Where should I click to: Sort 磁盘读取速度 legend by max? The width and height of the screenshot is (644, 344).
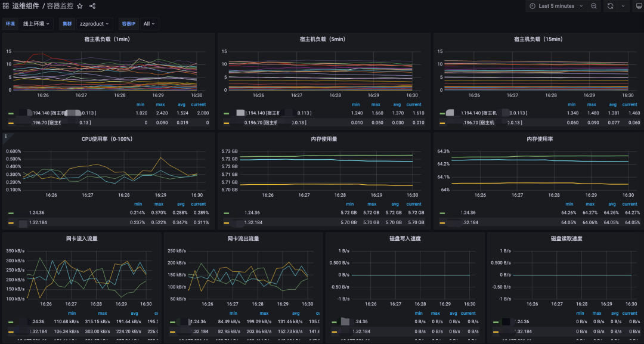coord(597,313)
